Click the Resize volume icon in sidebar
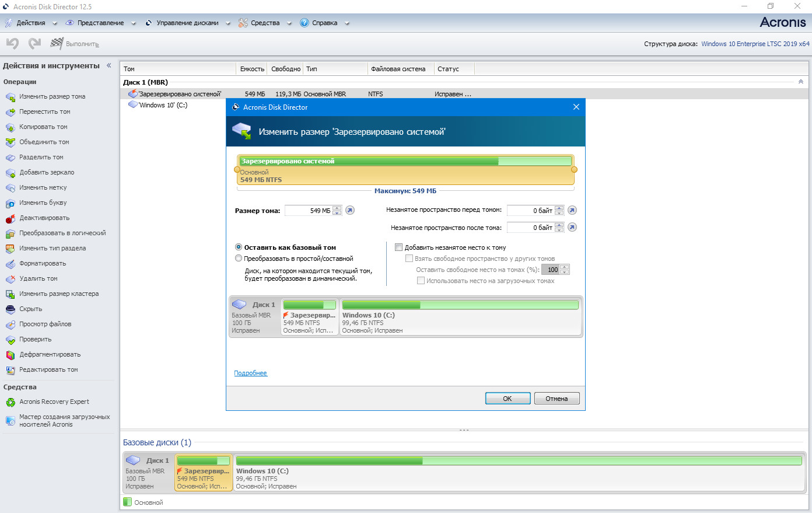Viewport: 812px width, 513px height. (10, 97)
